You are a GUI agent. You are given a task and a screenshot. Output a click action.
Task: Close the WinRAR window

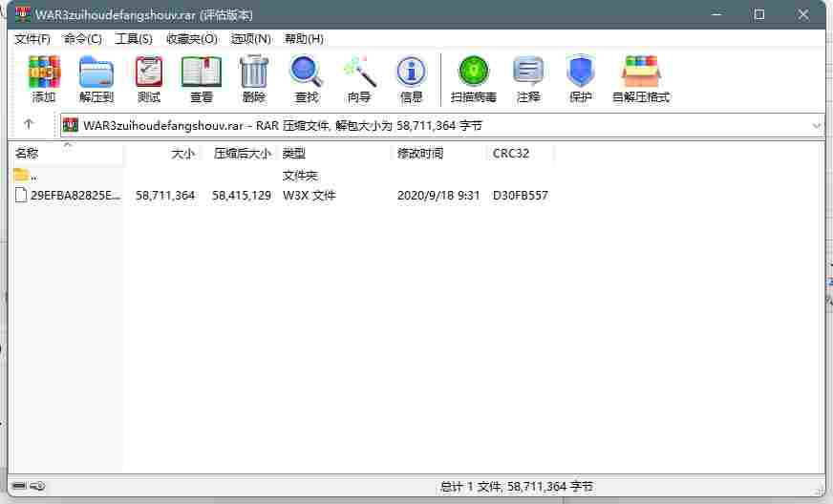coord(803,14)
